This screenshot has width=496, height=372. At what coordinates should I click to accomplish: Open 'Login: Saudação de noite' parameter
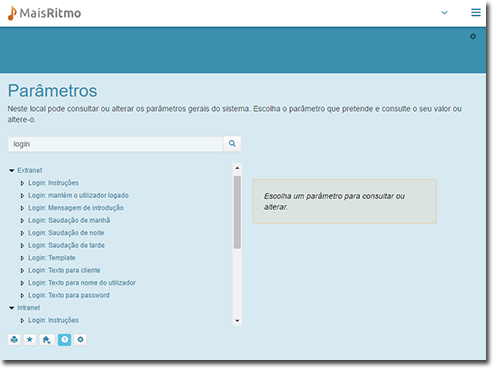pyautogui.click(x=66, y=233)
